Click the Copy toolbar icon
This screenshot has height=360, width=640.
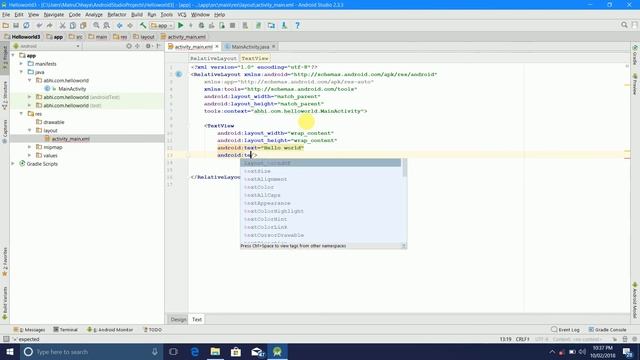click(73, 25)
